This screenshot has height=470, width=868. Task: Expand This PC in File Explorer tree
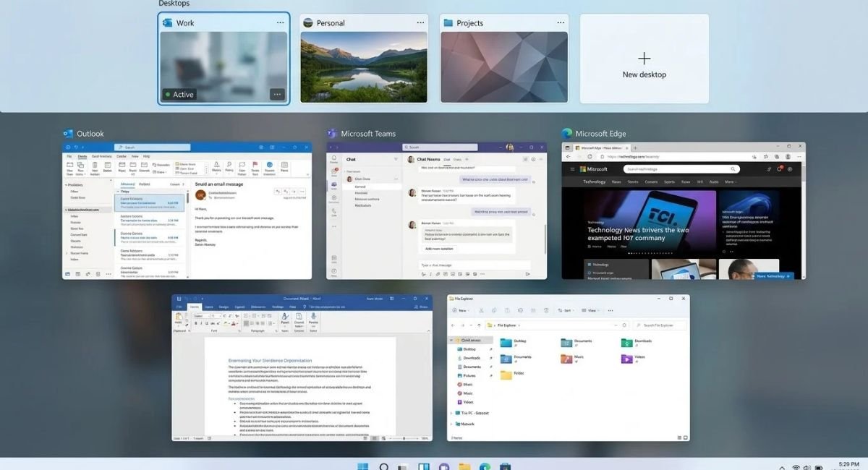tap(451, 413)
